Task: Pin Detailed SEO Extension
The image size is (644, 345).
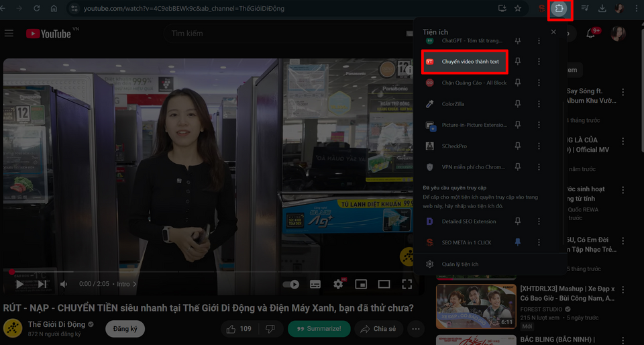Action: 518,221
